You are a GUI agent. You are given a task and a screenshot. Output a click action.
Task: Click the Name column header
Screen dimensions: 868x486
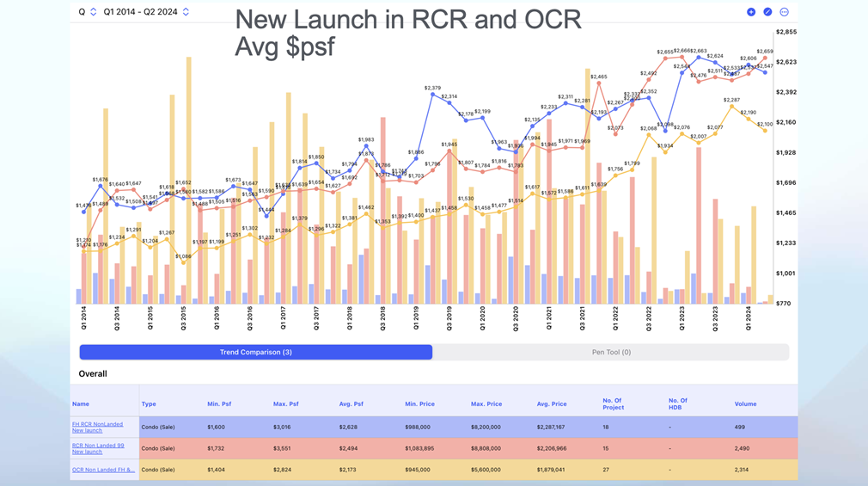click(x=81, y=403)
